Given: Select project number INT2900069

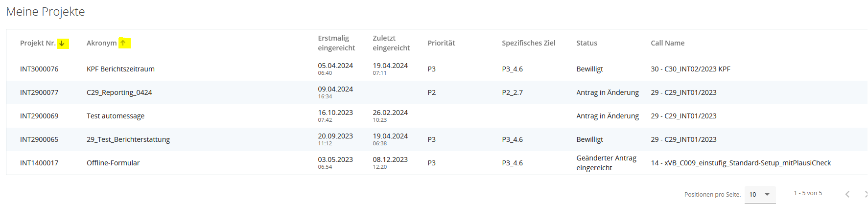Looking at the screenshot, I should 39,116.
